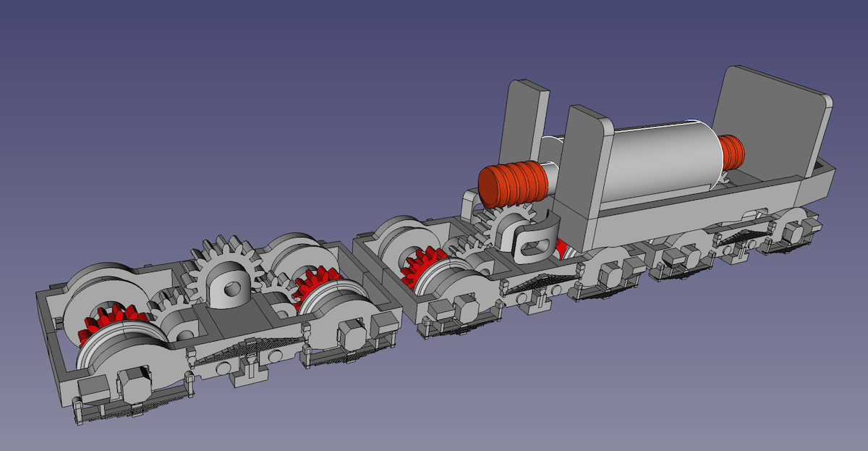Click the small orange worm at motor's far end
The image size is (868, 451).
pyautogui.click(x=733, y=153)
